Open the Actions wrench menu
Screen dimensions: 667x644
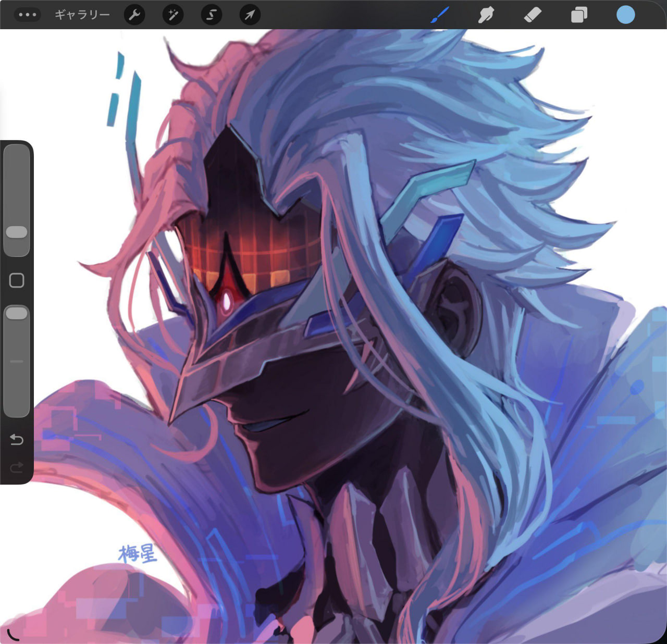click(x=134, y=15)
